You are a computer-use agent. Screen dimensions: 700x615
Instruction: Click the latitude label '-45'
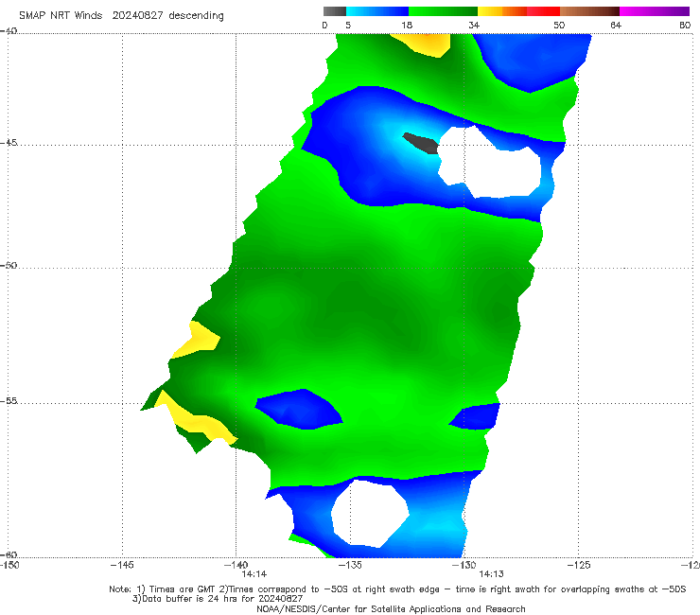coord(9,143)
